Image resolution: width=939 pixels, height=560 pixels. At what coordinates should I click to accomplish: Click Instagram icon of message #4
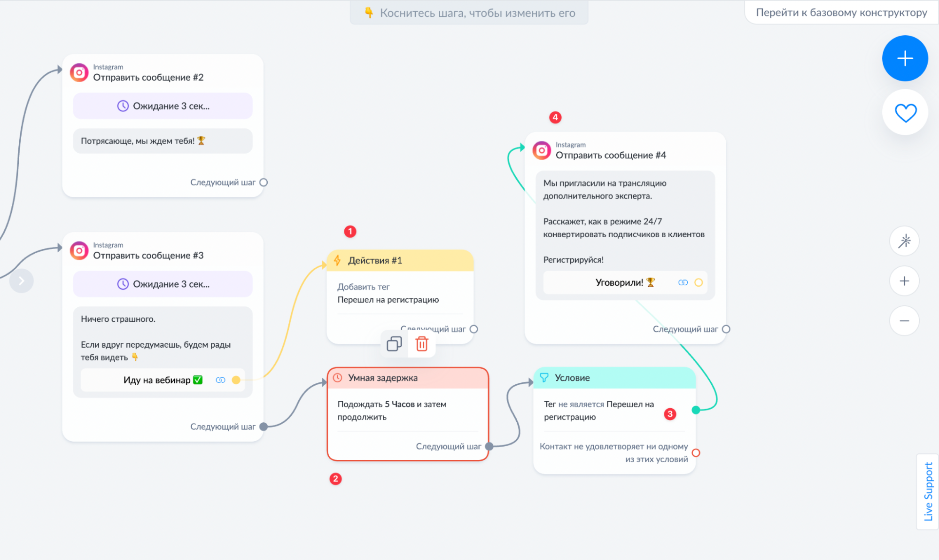coord(542,150)
